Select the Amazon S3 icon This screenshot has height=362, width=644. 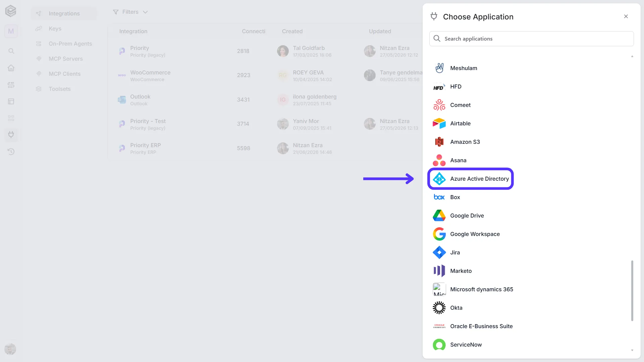pos(439,142)
